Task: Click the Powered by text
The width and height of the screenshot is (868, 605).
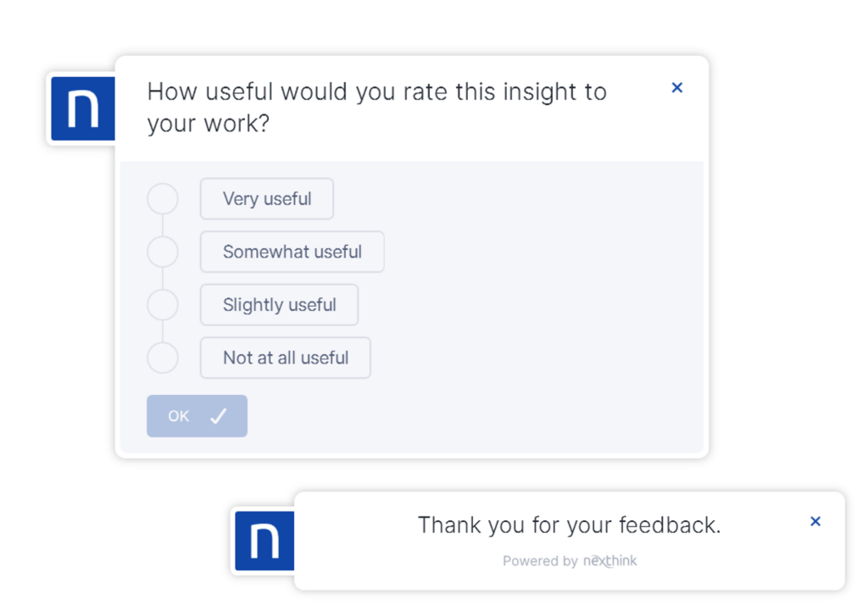Action: coord(540,561)
